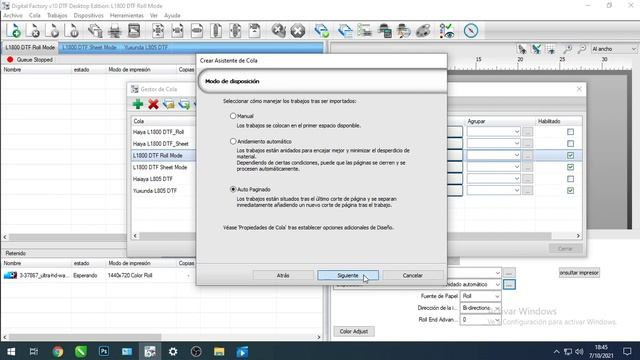
Task: Click the image preview toolbar icon
Action: coord(134,31)
